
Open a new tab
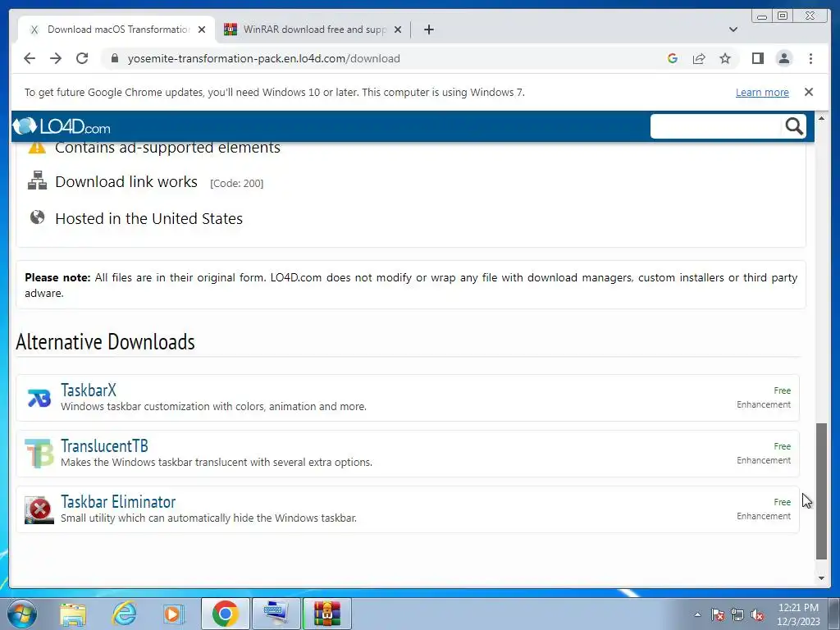tap(428, 30)
